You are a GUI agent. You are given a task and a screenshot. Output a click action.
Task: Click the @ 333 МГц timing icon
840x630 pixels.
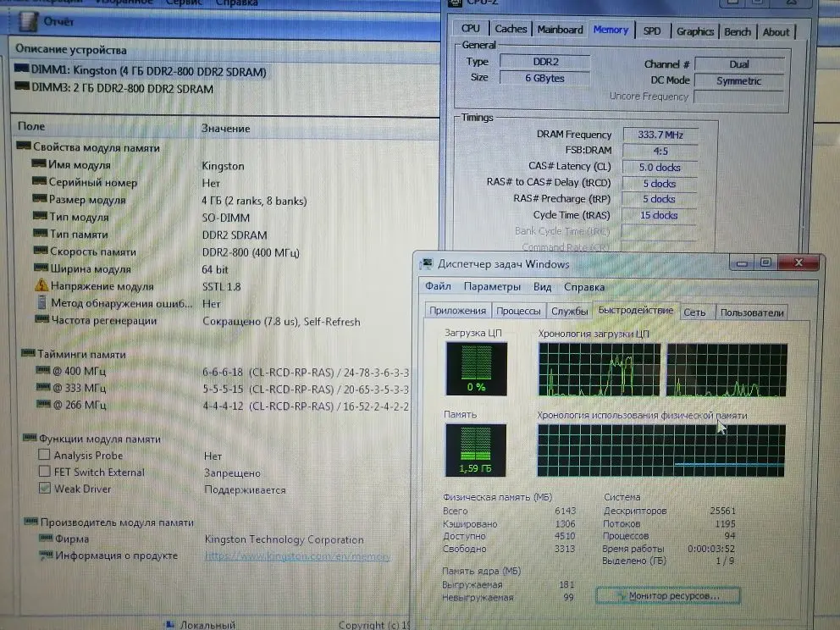click(x=43, y=387)
